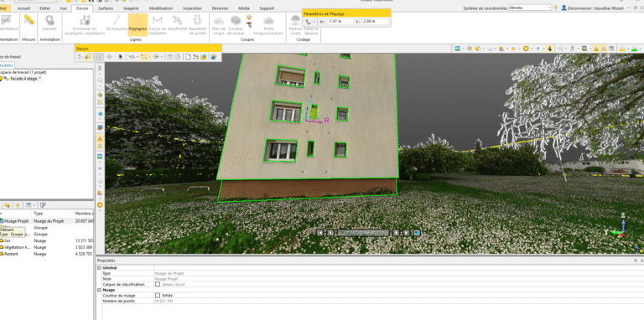Open the Système de coordonnées dropdown
The width and height of the screenshot is (644, 320).
coord(530,8)
